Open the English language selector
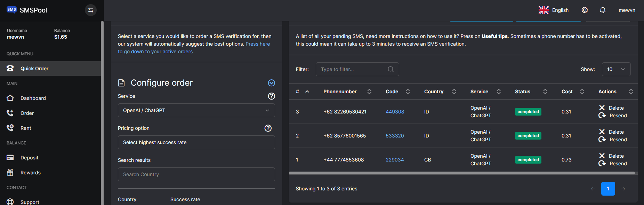 pyautogui.click(x=554, y=10)
